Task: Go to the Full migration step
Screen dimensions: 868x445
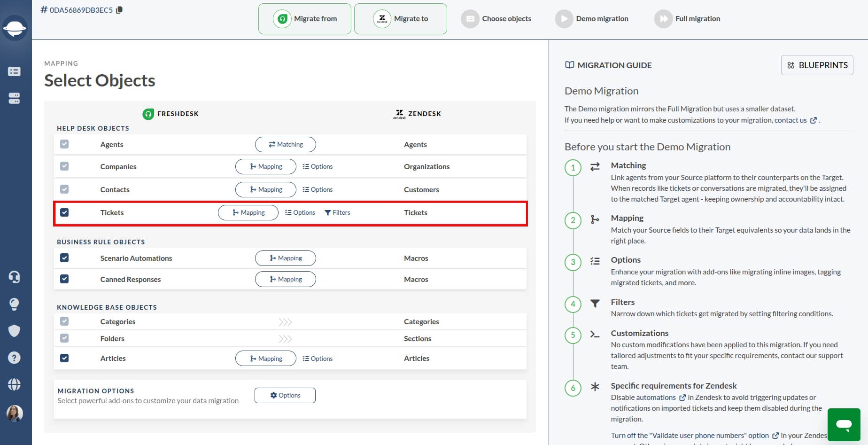Action: click(687, 19)
